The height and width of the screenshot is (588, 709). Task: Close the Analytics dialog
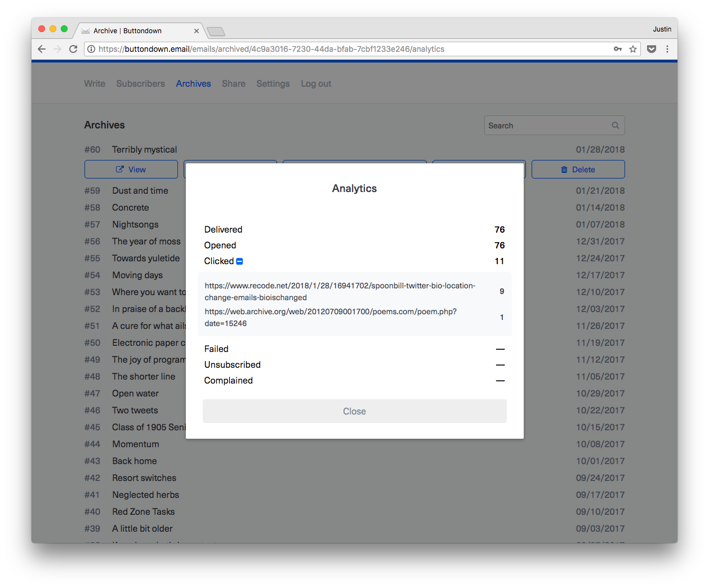pyautogui.click(x=354, y=411)
